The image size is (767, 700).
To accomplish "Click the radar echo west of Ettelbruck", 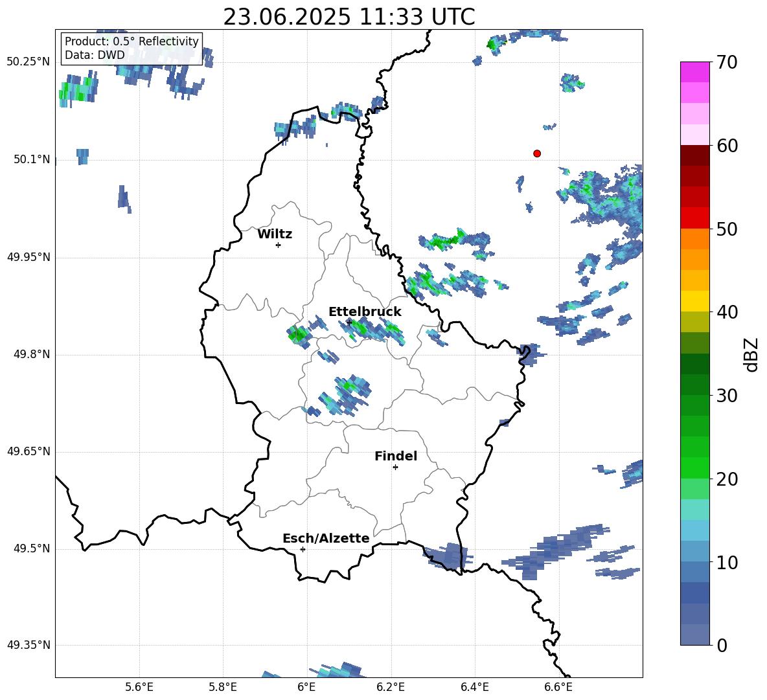I will click(x=299, y=335).
